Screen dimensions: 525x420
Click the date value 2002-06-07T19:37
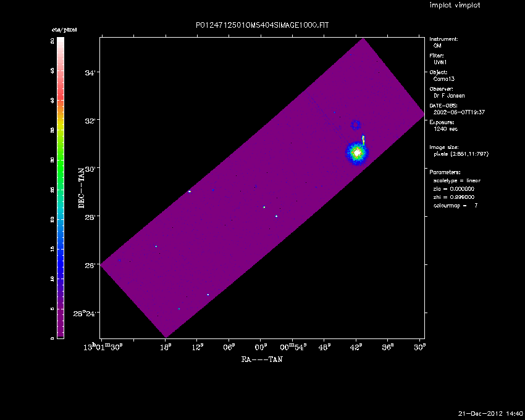(459, 112)
